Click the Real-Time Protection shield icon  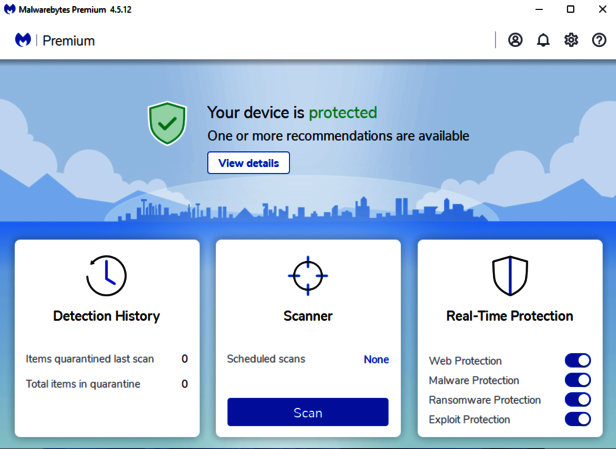coord(509,275)
